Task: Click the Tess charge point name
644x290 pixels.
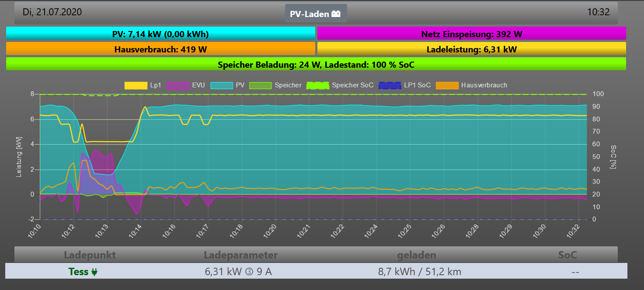Action: pyautogui.click(x=79, y=272)
